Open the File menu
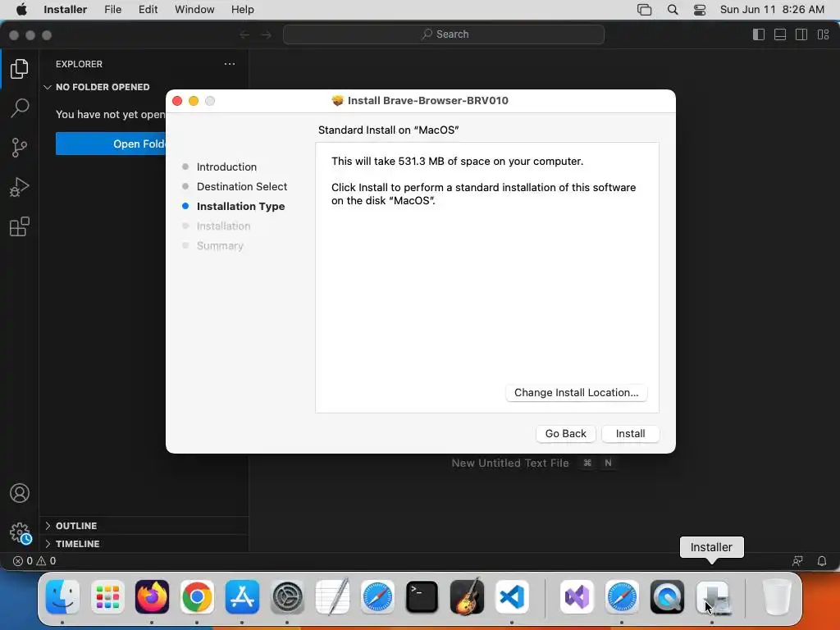The height and width of the screenshot is (630, 840). [x=113, y=10]
